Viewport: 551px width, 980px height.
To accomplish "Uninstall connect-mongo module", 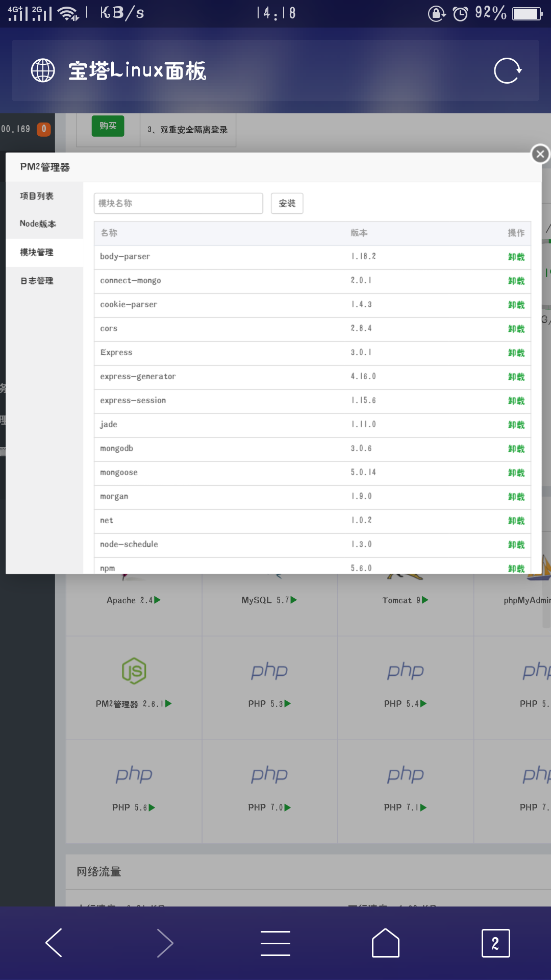I will pyautogui.click(x=516, y=281).
